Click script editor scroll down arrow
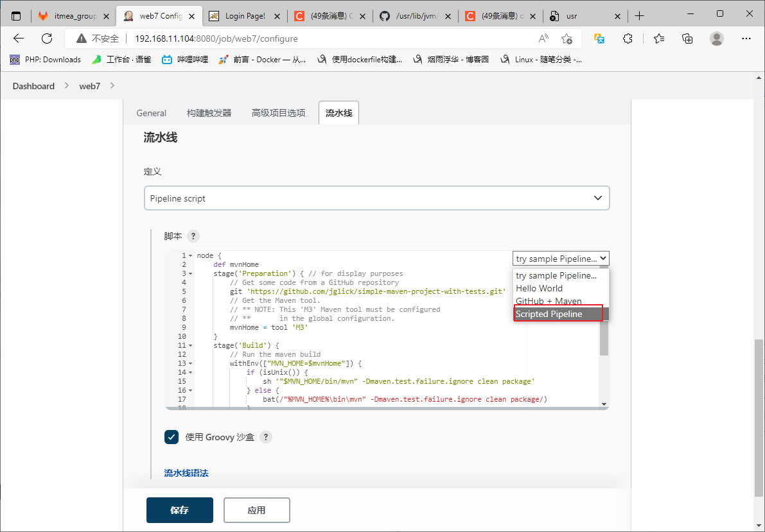Screen dimensions: 765x532 [604, 404]
